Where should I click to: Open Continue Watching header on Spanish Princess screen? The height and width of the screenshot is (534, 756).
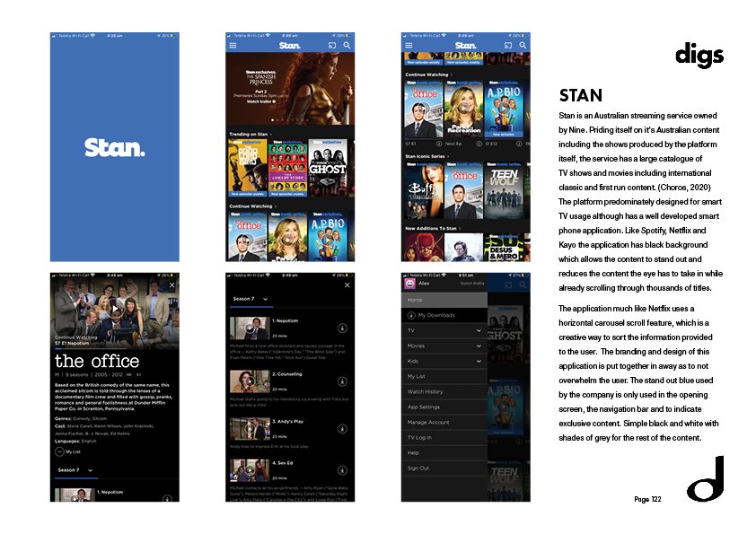click(252, 206)
